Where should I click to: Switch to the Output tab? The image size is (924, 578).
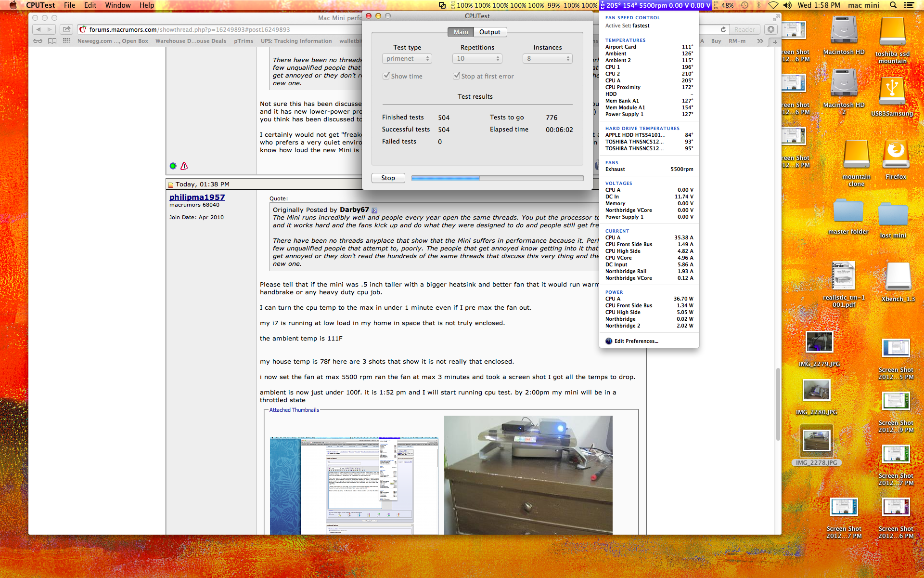pos(489,32)
